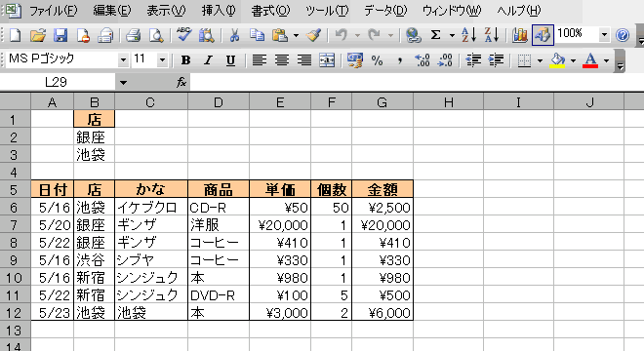644x351 pixels.
Task: Align text left
Action: [x=259, y=60]
